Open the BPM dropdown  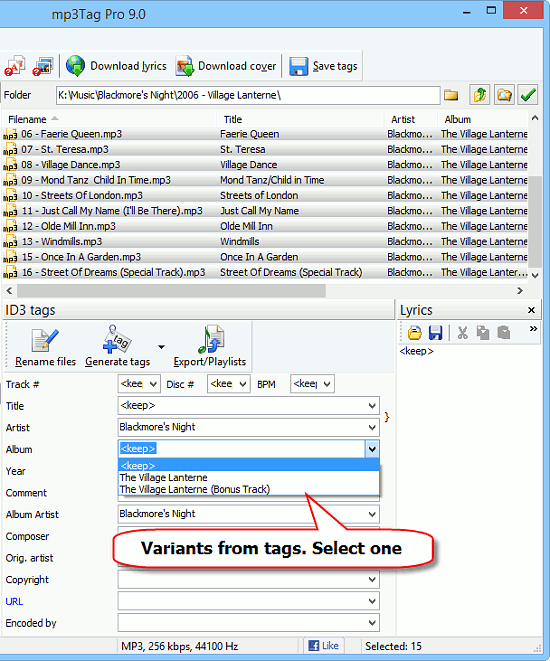(327, 384)
